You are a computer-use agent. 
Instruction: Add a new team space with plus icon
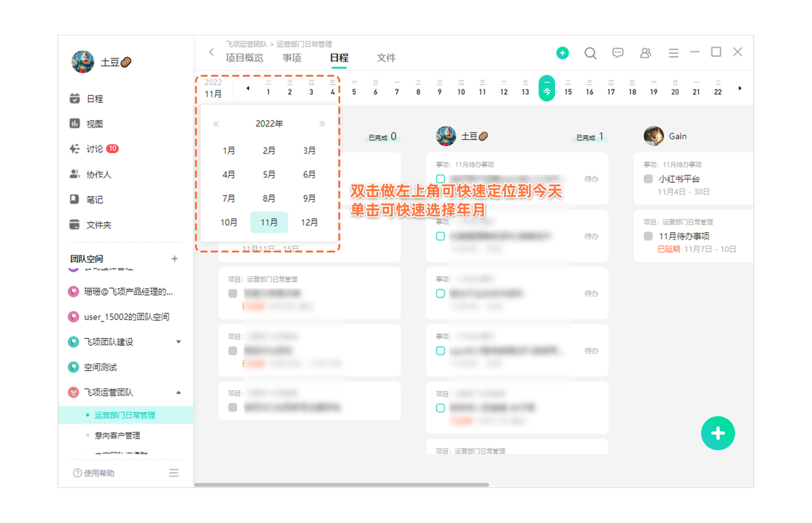[174, 259]
